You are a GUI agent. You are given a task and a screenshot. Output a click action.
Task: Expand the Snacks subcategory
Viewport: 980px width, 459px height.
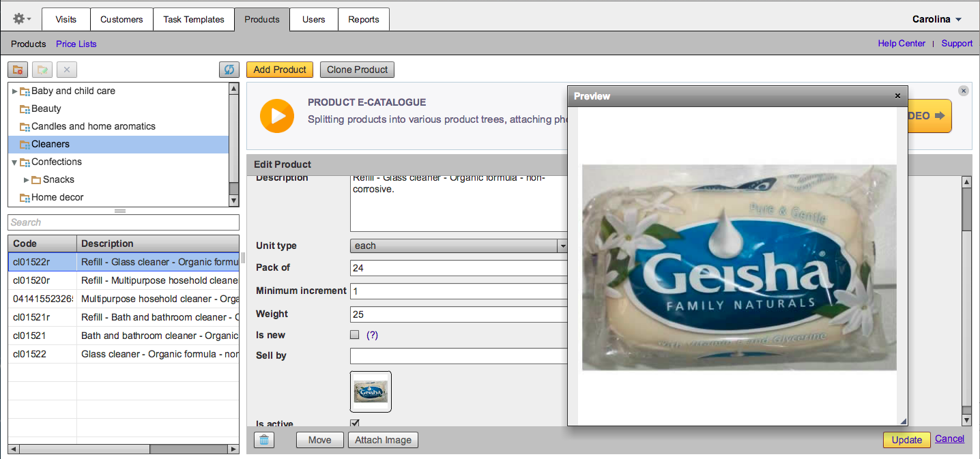point(27,179)
